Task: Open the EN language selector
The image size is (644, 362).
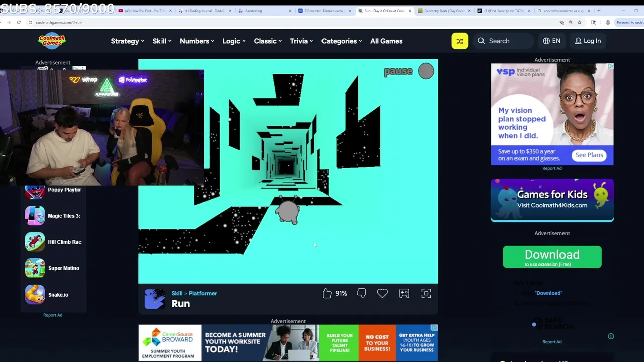Action: point(552,41)
